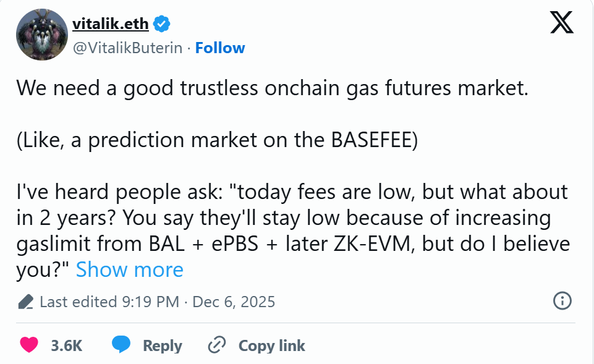Click the X logo in the corner
594x364 pixels.
(561, 23)
